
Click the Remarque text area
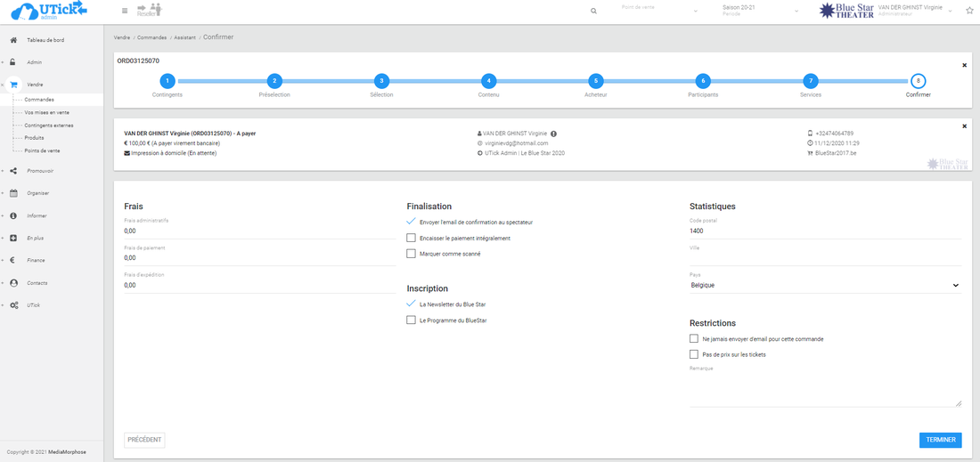[x=825, y=389]
